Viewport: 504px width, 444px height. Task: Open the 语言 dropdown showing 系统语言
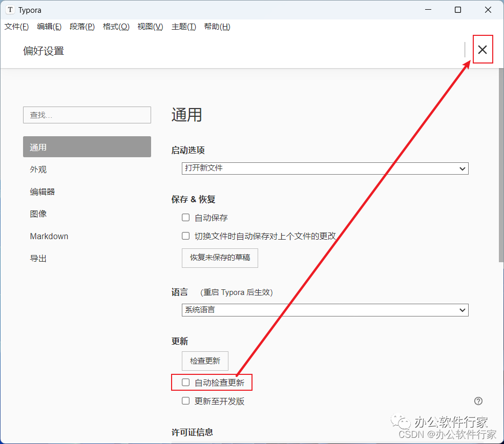point(325,310)
